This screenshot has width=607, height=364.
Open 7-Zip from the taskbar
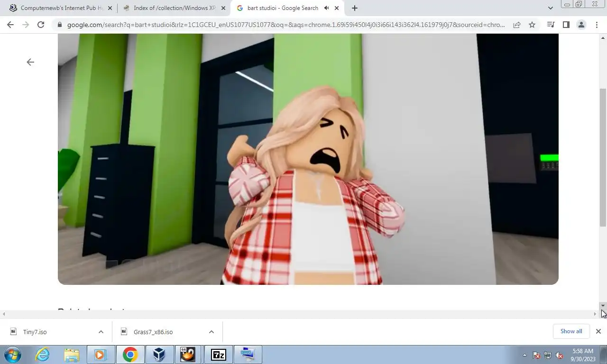(x=218, y=355)
